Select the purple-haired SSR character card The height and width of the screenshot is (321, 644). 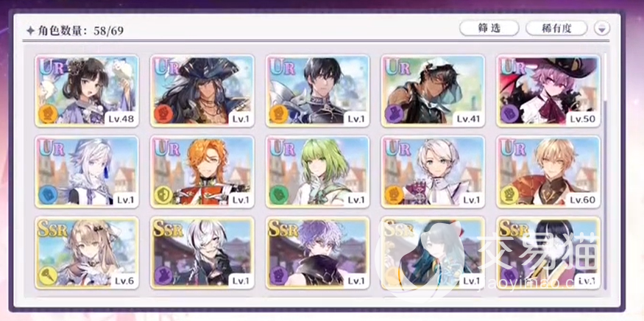pos(318,253)
